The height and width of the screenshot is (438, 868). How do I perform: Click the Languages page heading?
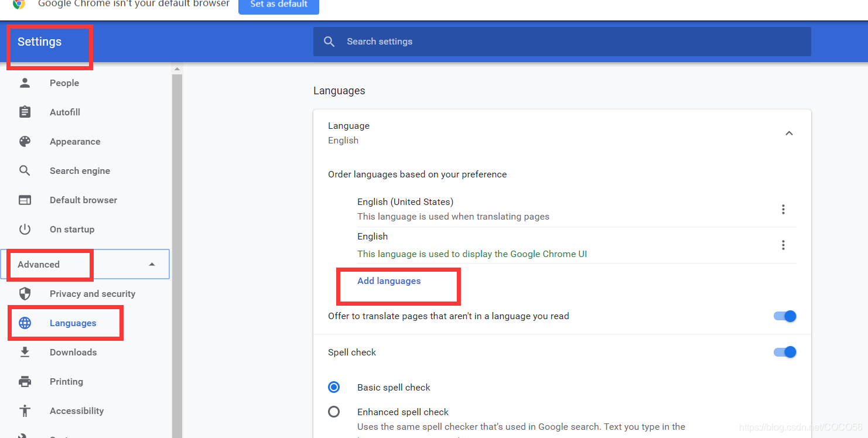click(x=339, y=91)
